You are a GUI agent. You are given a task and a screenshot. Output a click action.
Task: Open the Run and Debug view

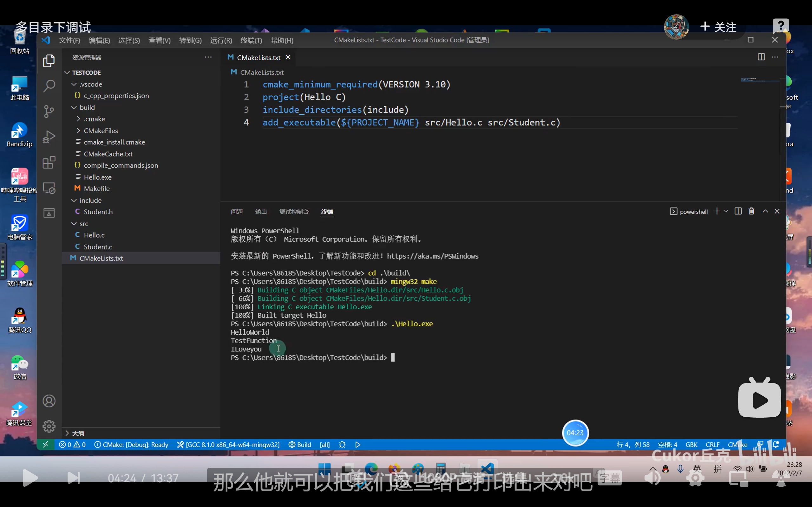click(49, 137)
